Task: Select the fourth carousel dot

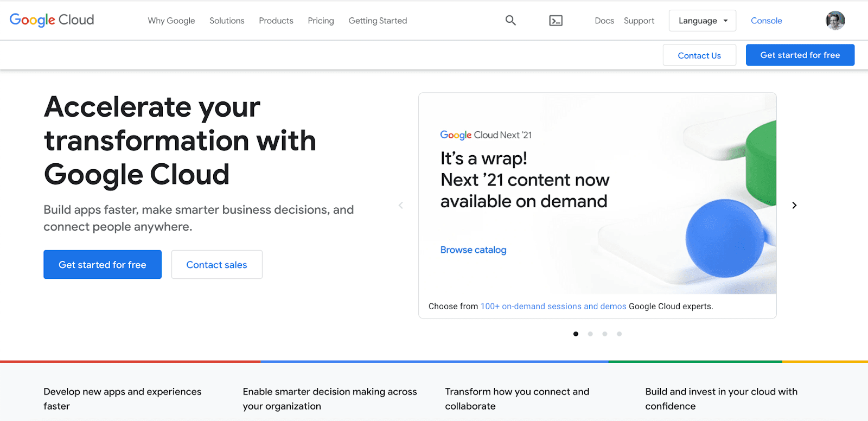Action: coord(619,334)
